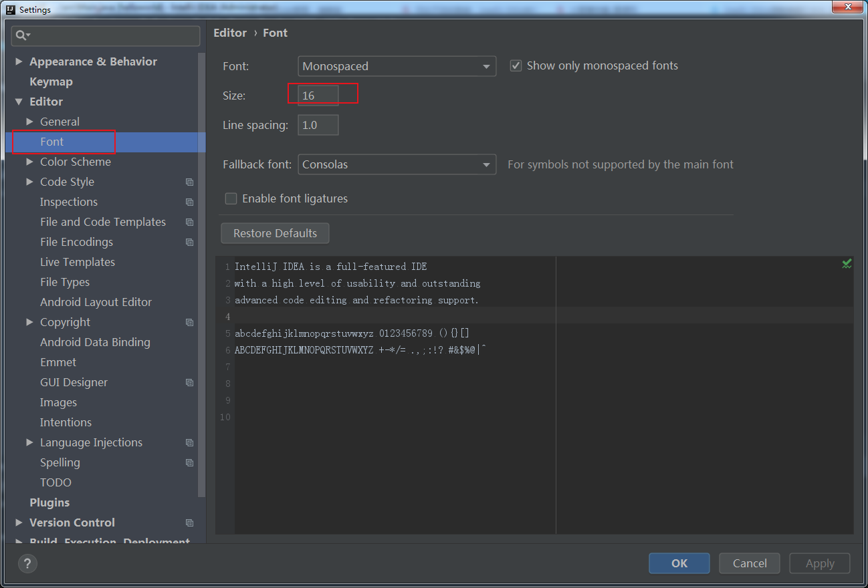868x588 pixels.
Task: Click the Cancel button
Action: pos(750,563)
